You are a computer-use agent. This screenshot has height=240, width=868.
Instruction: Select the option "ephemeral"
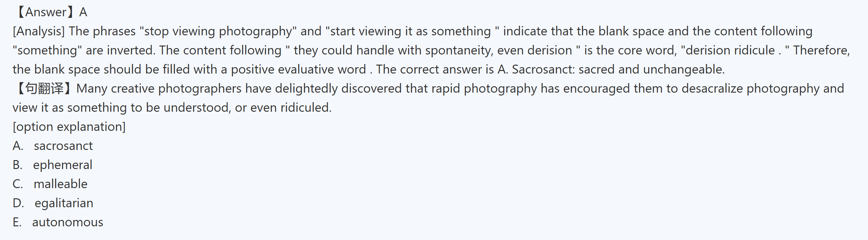pyautogui.click(x=62, y=165)
